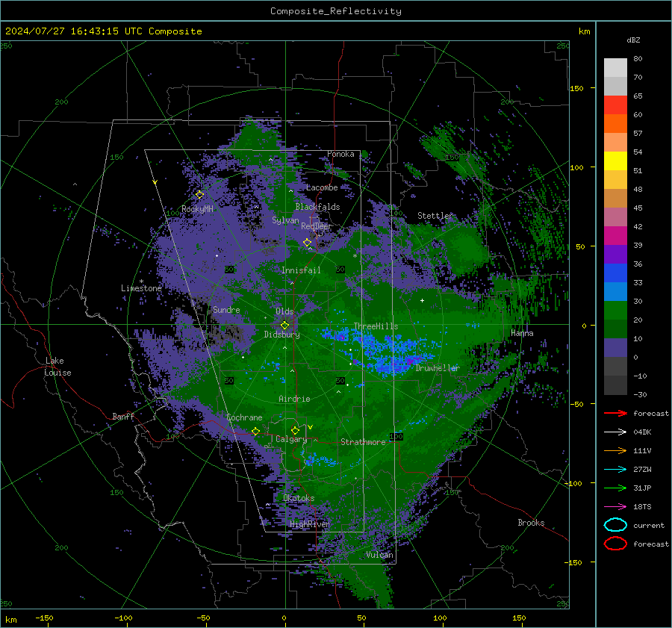Select the 80 dBZ light gray swatch
The width and height of the screenshot is (672, 628).
pyautogui.click(x=615, y=67)
